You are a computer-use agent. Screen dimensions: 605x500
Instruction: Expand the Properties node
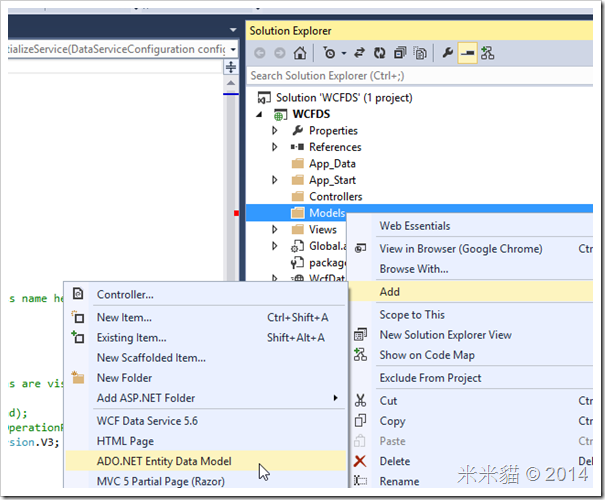coord(275,130)
